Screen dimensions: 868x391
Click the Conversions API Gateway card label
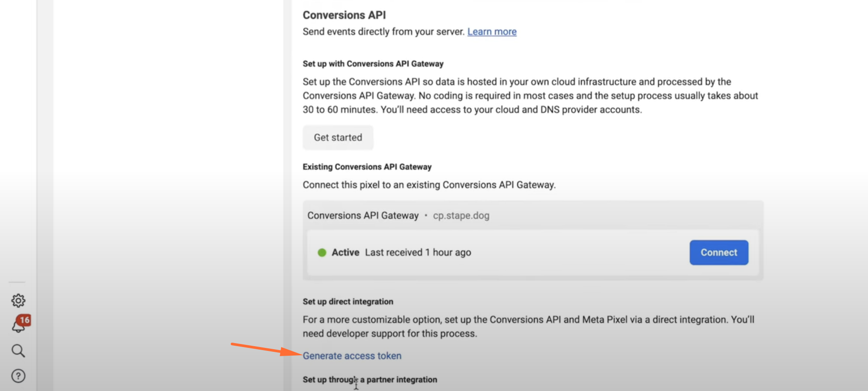click(x=363, y=216)
